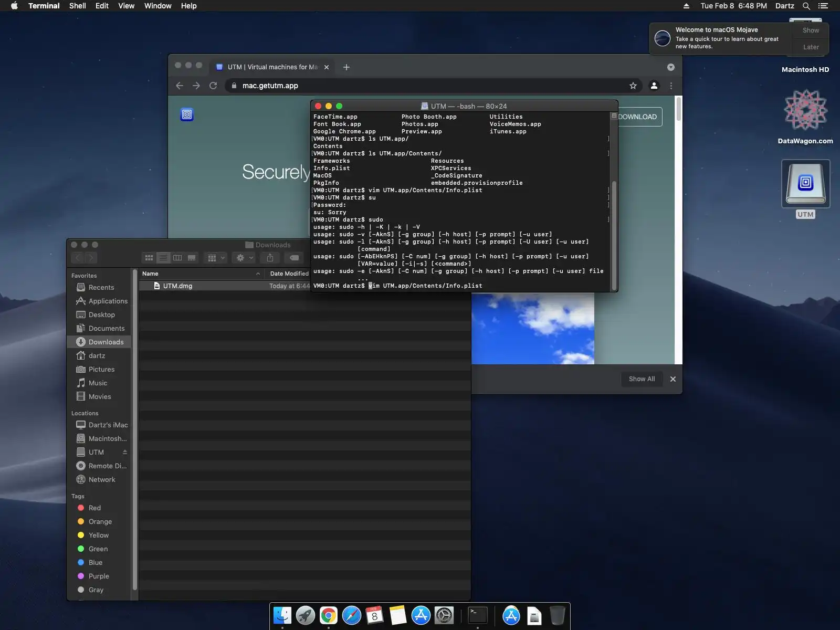Click the Terminal window scrollbar
840x630 pixels.
(x=614, y=235)
